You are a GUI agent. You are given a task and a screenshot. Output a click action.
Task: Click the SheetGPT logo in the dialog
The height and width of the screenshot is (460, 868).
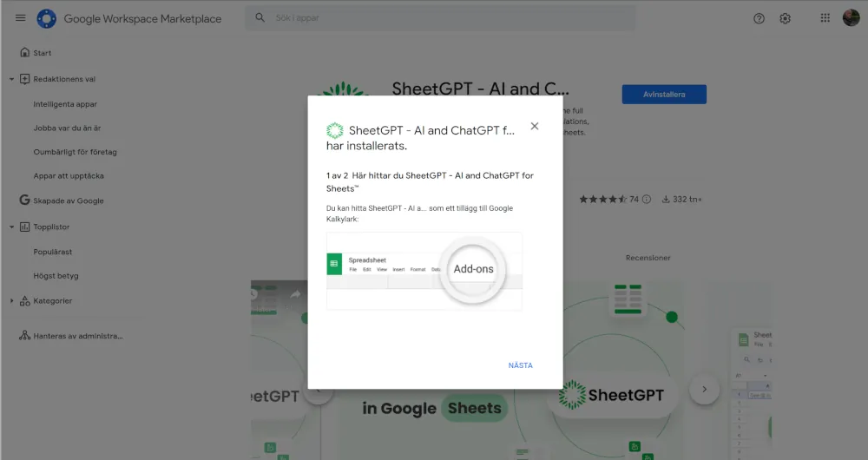(334, 131)
